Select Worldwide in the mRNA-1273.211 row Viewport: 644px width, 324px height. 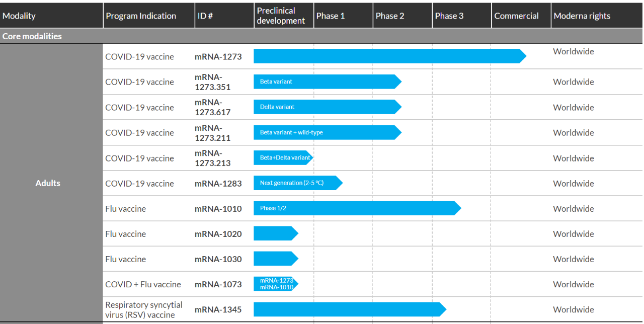pos(574,133)
